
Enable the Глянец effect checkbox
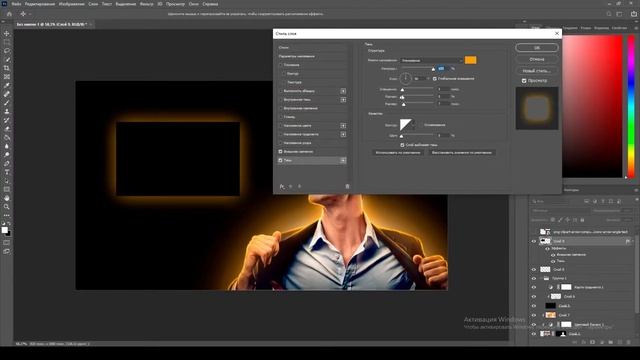[280, 117]
